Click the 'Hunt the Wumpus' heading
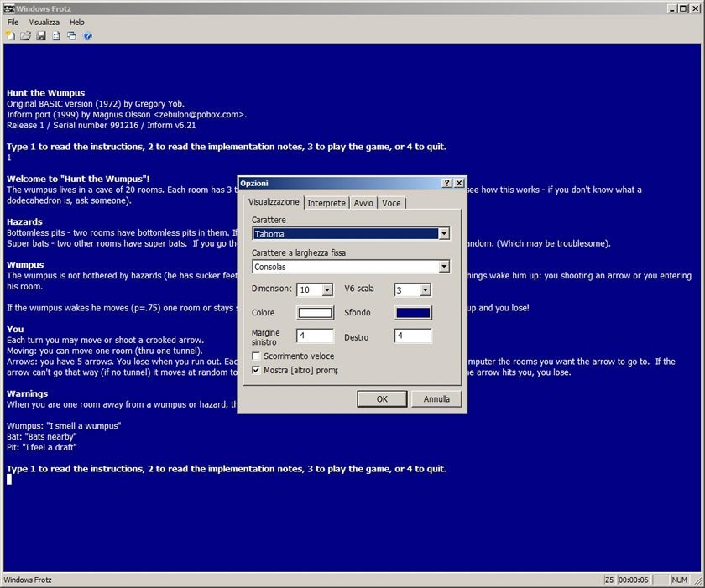The image size is (705, 588). tap(46, 93)
